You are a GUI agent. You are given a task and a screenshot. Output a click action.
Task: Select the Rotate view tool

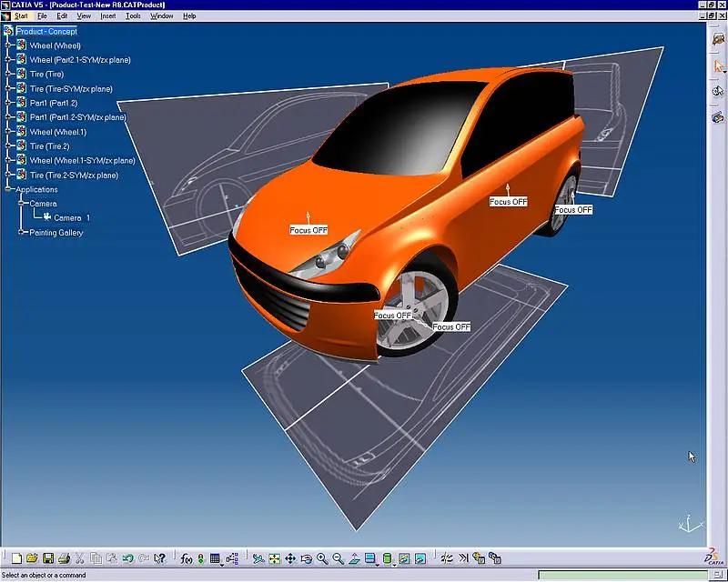pos(307,558)
